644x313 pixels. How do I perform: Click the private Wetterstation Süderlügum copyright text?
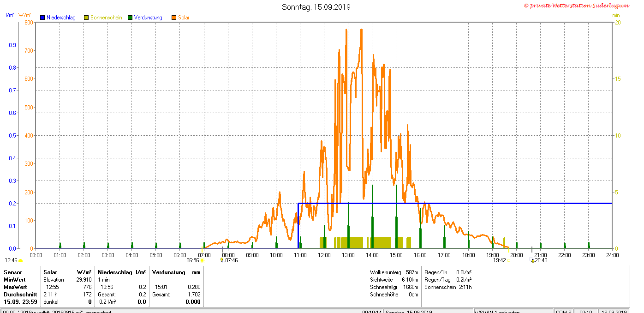click(576, 6)
